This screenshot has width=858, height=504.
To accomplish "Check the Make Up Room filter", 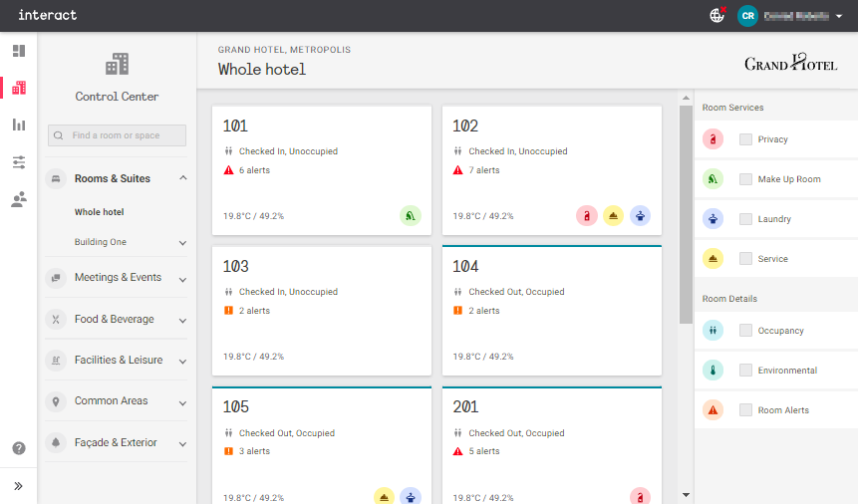I will (x=745, y=179).
